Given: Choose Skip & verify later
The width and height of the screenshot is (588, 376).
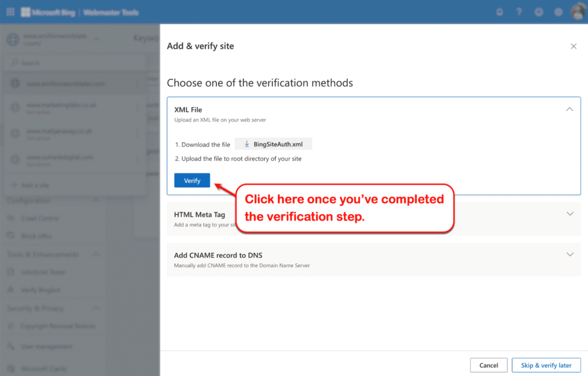Looking at the screenshot, I should pos(546,365).
